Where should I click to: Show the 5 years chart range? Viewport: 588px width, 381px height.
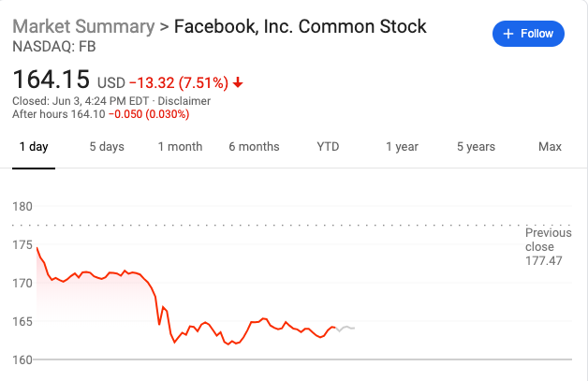[x=476, y=147]
